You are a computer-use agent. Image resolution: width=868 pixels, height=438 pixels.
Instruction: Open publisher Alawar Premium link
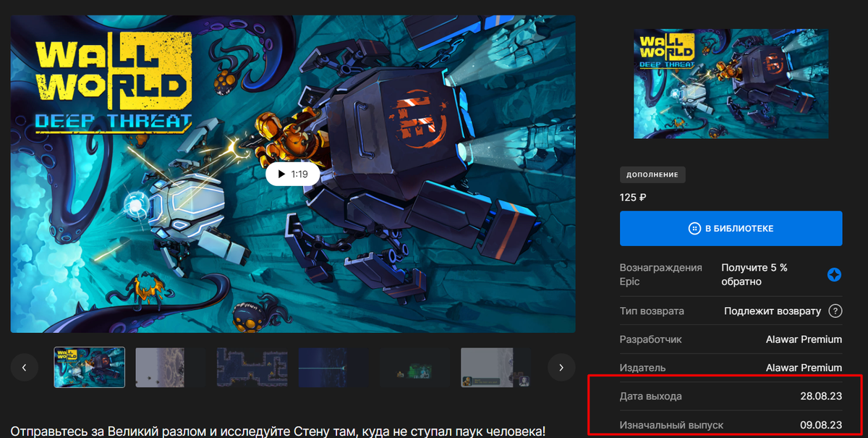(804, 368)
